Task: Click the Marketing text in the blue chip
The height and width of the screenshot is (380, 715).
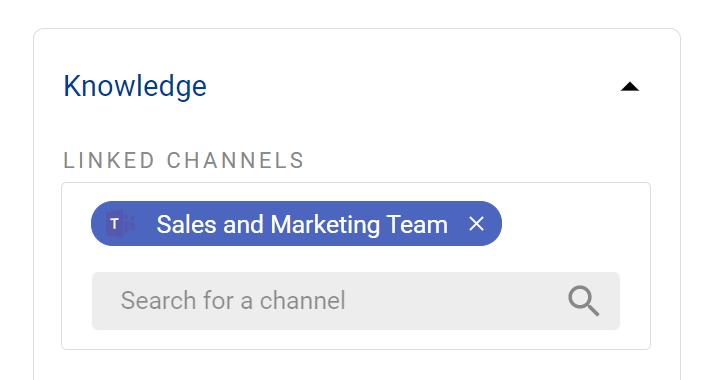Action: [x=325, y=225]
